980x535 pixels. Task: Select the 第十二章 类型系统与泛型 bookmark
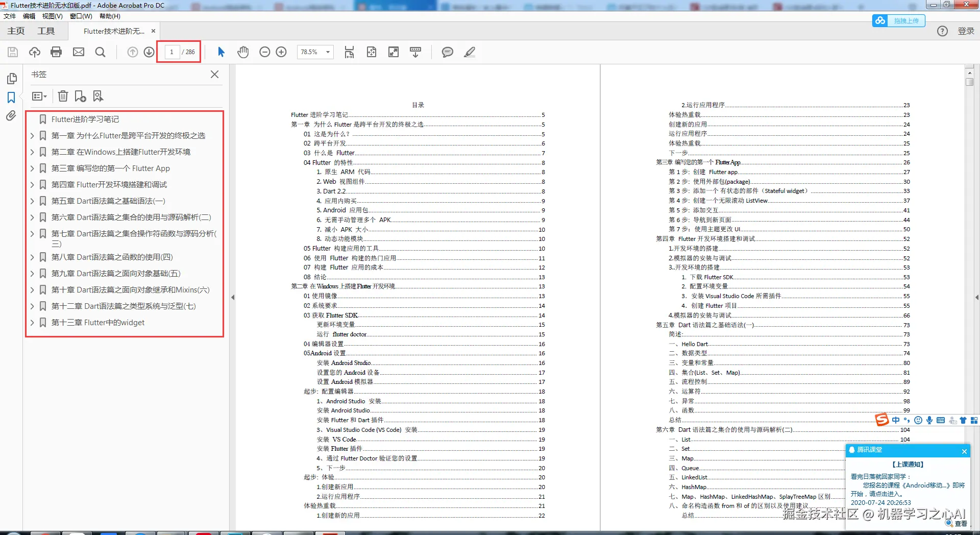tap(124, 306)
